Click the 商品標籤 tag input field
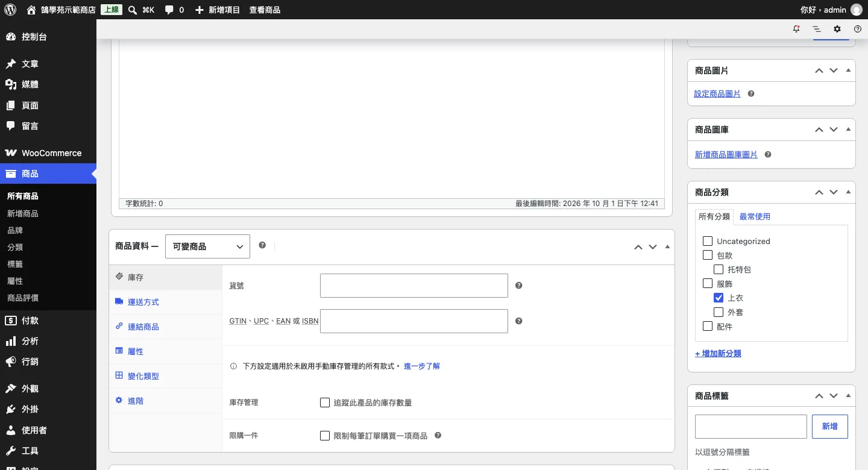This screenshot has height=470, width=868. pos(751,427)
